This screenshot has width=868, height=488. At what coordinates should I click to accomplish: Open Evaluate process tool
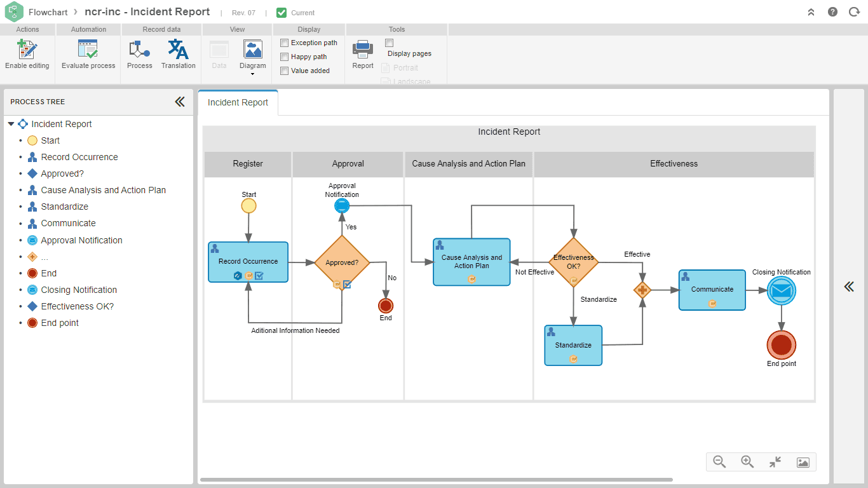click(88, 50)
